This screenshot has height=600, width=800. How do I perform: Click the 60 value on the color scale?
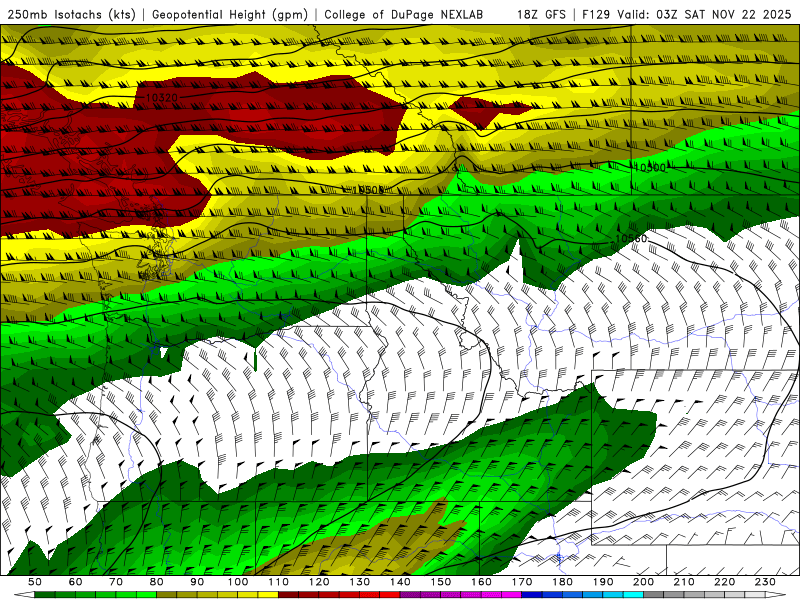pos(75,582)
